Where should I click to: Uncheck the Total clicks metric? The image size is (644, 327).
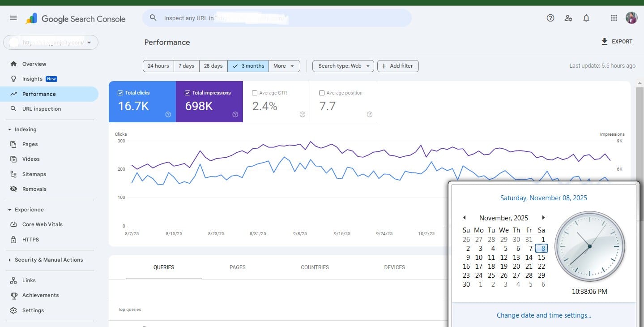pos(120,93)
